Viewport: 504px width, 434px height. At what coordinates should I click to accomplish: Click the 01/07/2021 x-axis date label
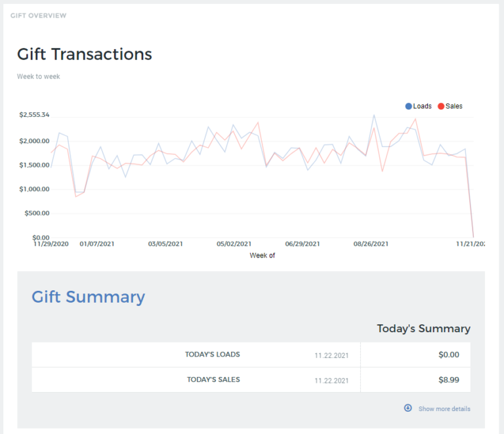[x=97, y=244]
